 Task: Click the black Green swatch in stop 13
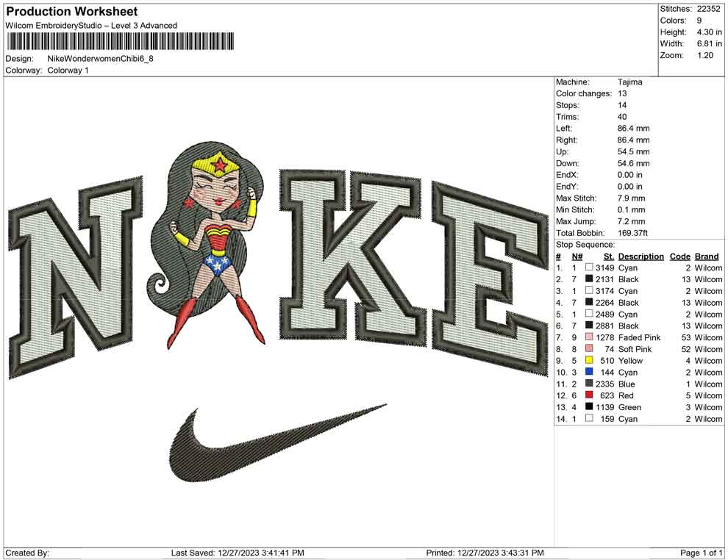pos(589,406)
